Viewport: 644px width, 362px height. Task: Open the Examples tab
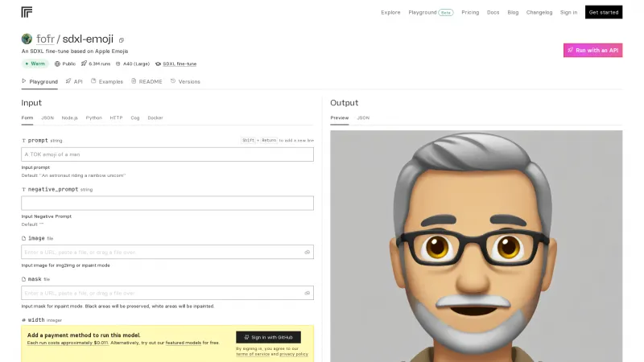107,82
